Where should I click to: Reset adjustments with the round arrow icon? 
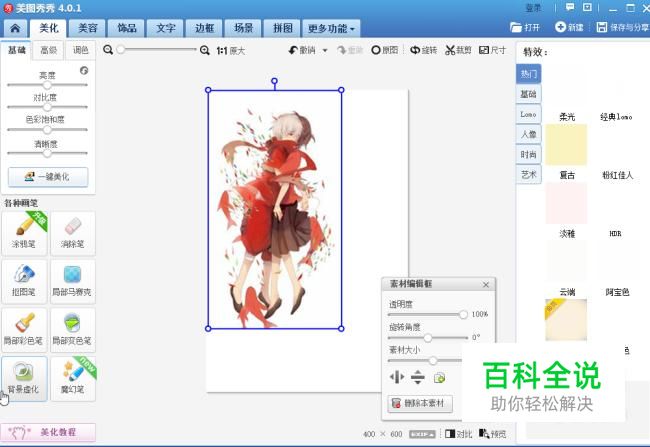[84, 70]
